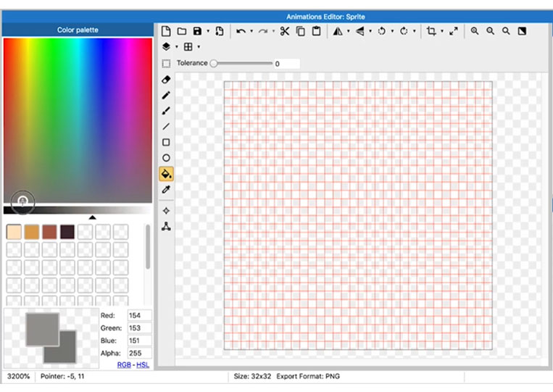Click the crop tool icon

(431, 31)
